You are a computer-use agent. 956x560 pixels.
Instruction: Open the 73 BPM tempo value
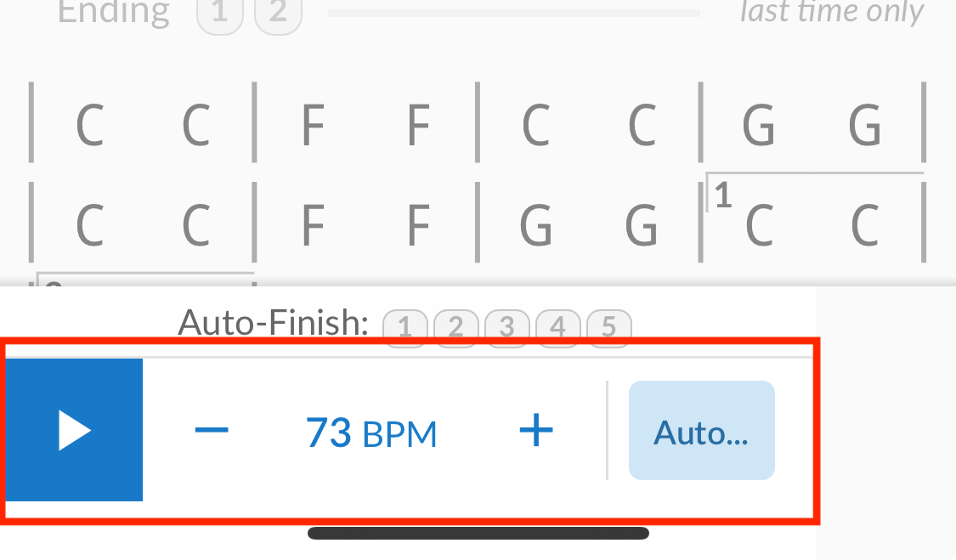[x=371, y=433]
